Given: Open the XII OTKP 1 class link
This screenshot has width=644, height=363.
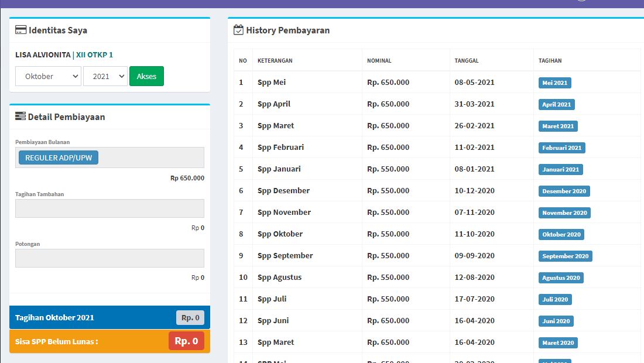Looking at the screenshot, I should coord(95,54).
